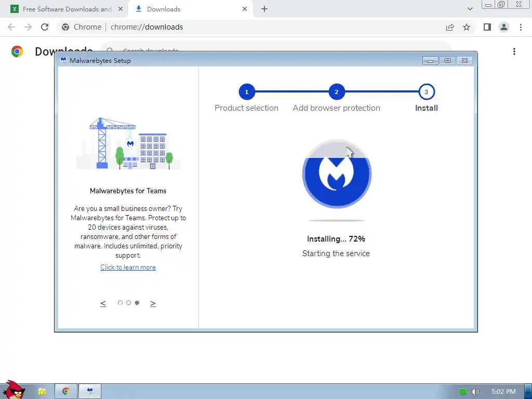532x399 pixels.
Task: Close the Downloads tab
Action: coord(245,9)
